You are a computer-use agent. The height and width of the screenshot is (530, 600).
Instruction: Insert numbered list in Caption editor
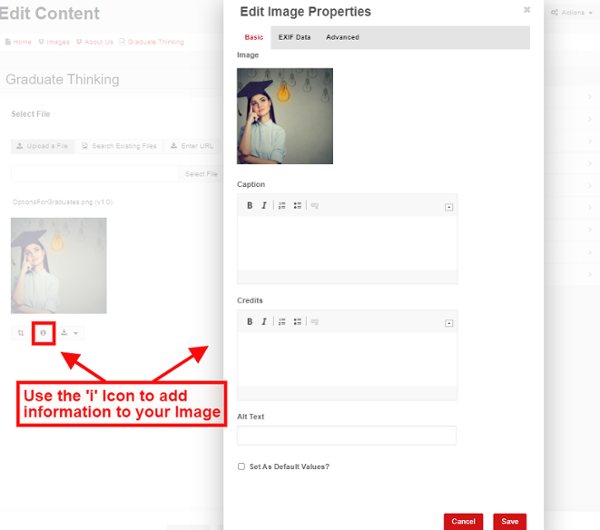pyautogui.click(x=282, y=205)
